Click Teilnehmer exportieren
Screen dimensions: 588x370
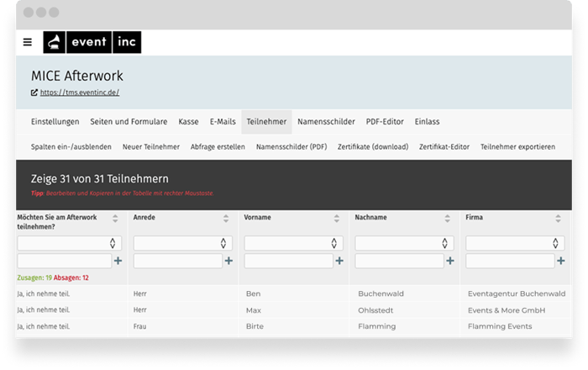coord(517,146)
